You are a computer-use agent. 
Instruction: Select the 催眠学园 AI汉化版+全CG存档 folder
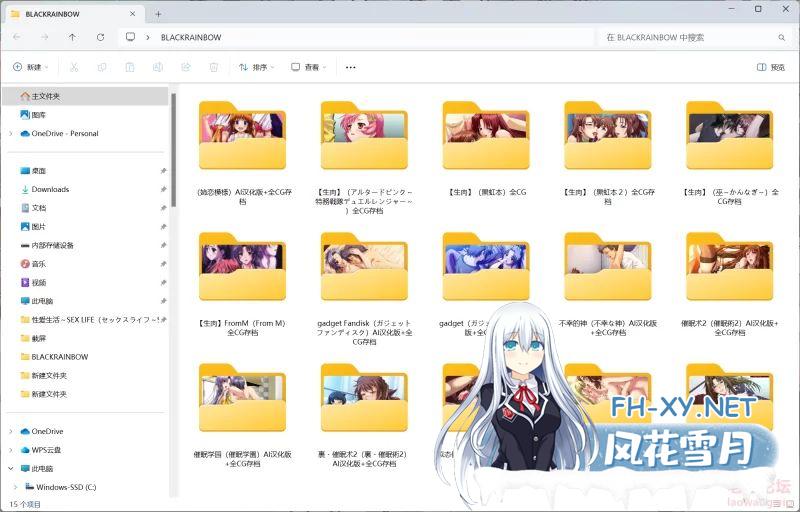coord(243,415)
